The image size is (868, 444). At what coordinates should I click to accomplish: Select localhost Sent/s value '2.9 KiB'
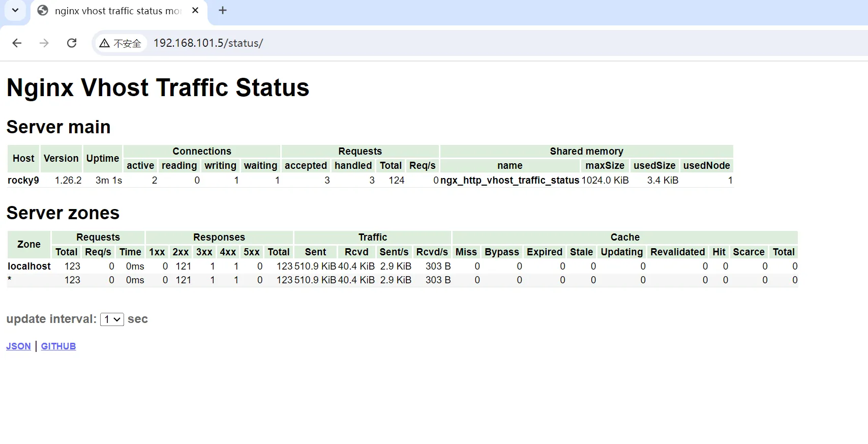coord(396,267)
